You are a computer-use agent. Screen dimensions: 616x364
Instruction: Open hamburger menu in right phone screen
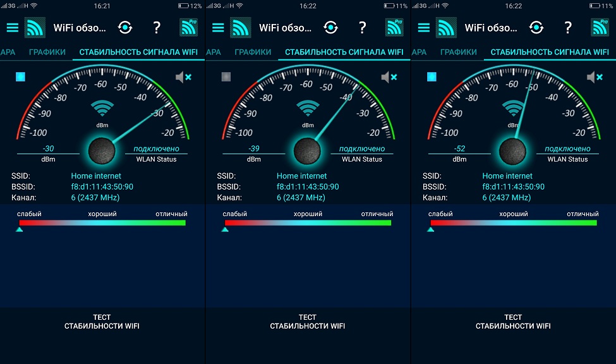point(423,28)
